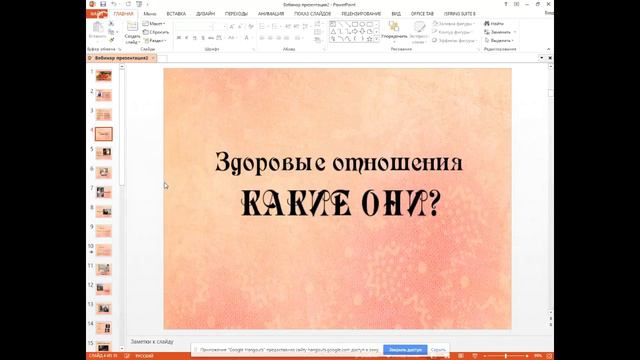Open the Shape outline (Контур фигуры) dropdown
640x360 pixels.
pyautogui.click(x=453, y=32)
